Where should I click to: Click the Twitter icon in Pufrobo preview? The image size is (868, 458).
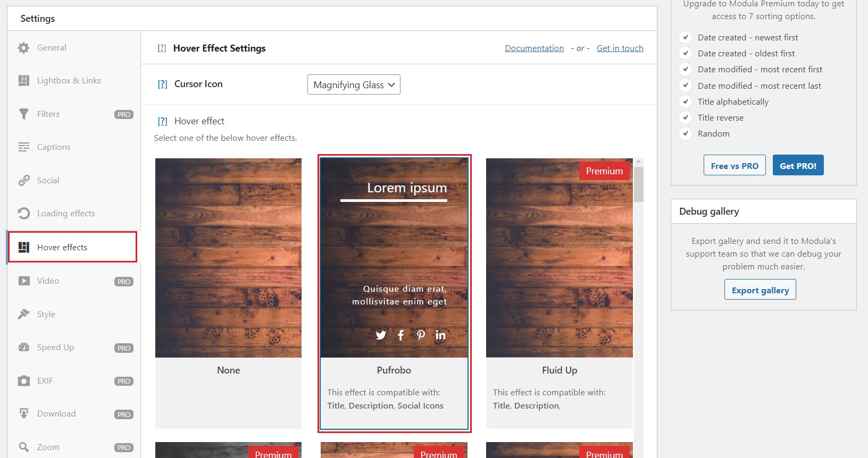point(381,335)
